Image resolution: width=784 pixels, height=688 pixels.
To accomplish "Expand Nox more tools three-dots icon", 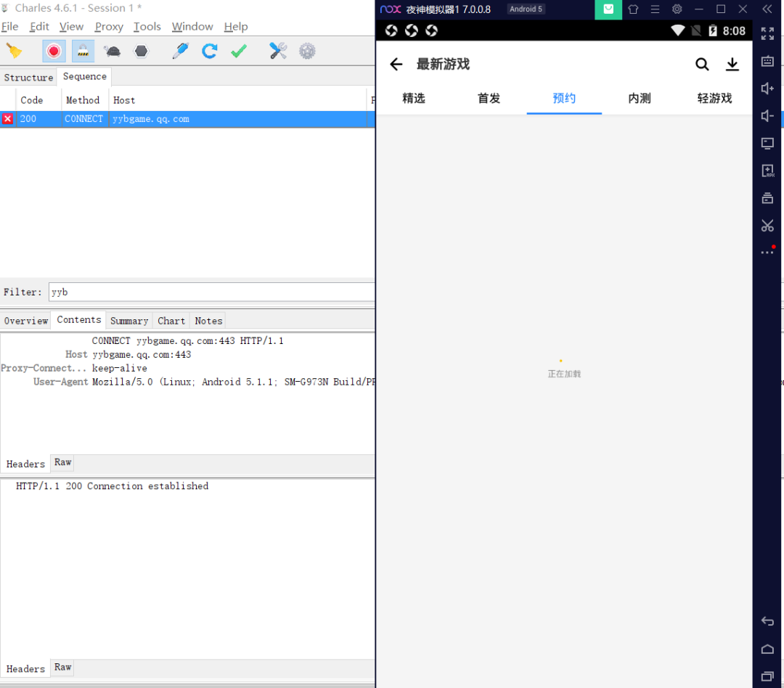I will tap(767, 252).
